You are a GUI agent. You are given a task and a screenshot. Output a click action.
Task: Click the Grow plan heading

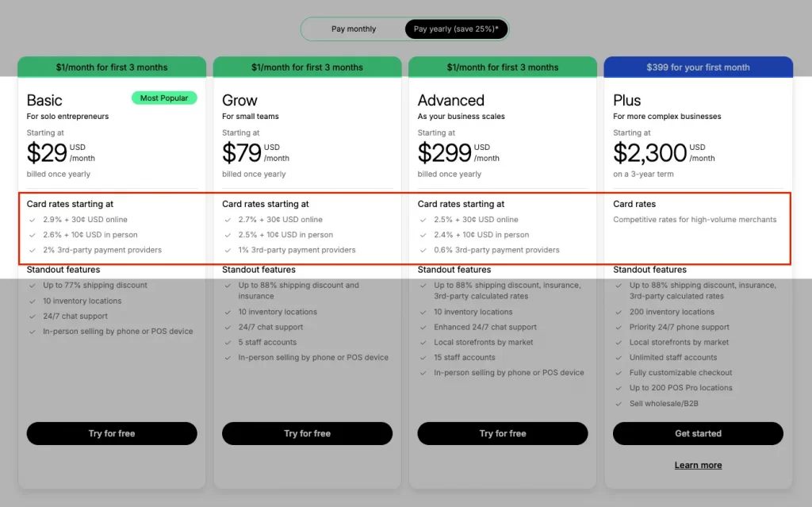pos(242,100)
